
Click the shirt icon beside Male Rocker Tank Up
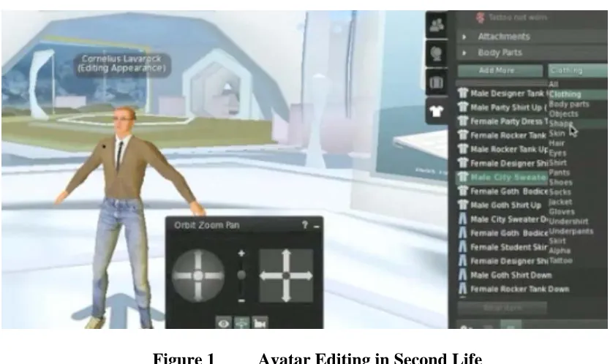462,149
